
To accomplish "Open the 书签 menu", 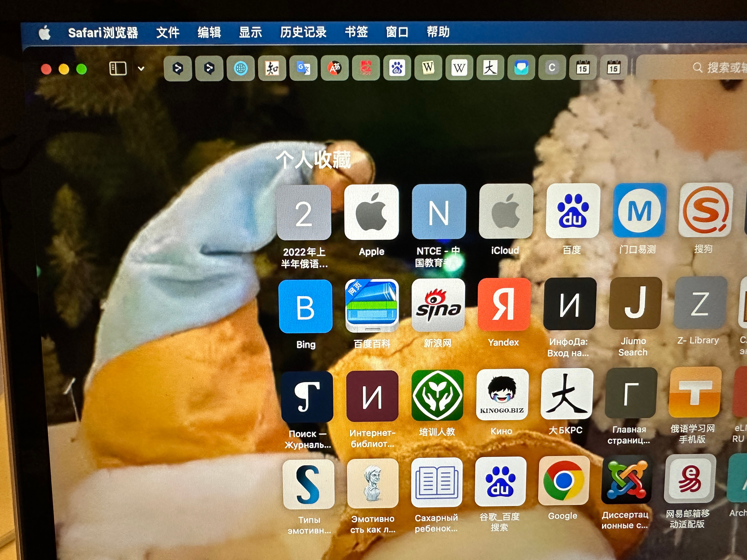I will coord(356,32).
